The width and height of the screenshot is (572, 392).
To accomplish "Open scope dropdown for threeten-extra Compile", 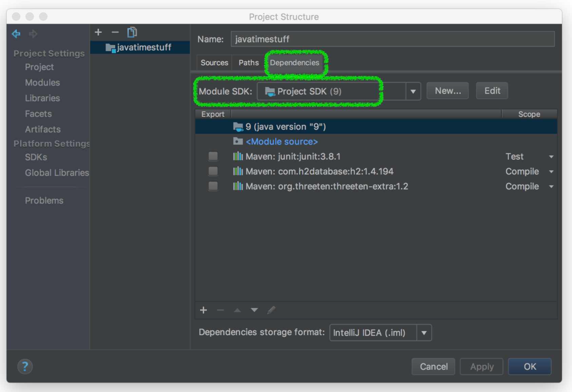I will point(551,187).
